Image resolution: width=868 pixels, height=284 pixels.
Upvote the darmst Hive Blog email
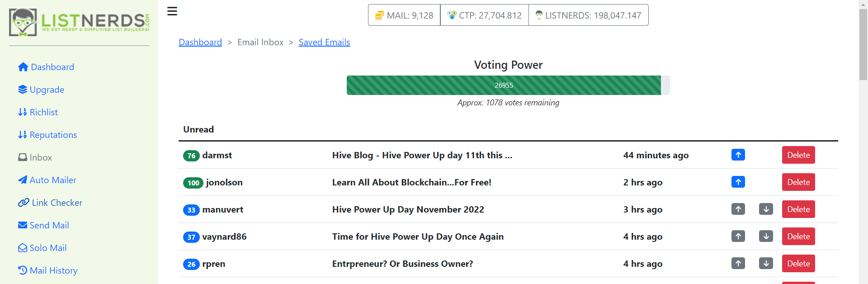pos(738,155)
